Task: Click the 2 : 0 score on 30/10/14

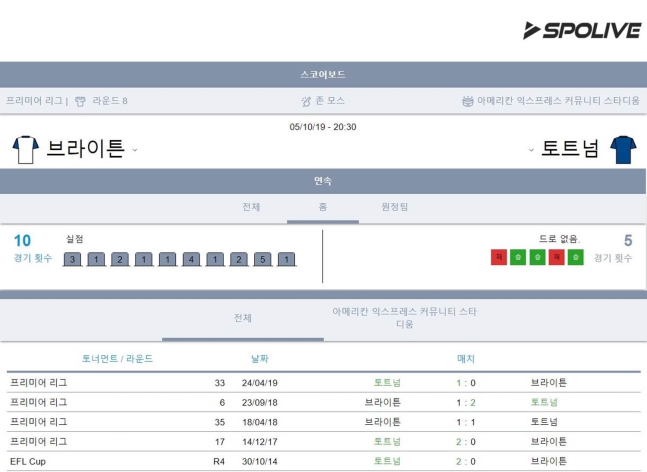Action: coord(466,461)
